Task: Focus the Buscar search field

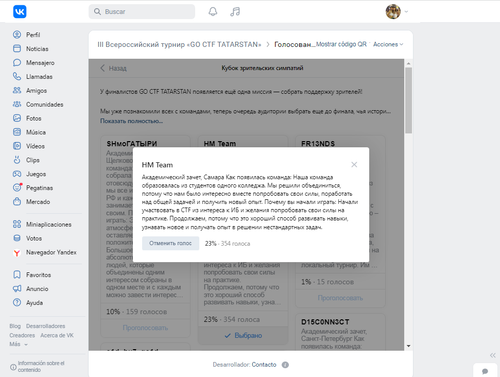Action: (x=142, y=12)
